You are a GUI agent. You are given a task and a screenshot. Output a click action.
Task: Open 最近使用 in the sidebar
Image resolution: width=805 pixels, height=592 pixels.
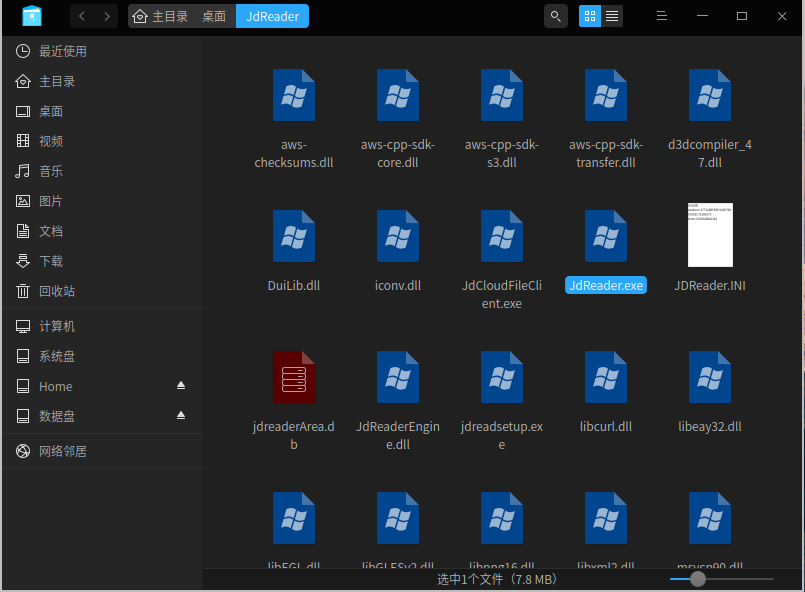(102, 51)
